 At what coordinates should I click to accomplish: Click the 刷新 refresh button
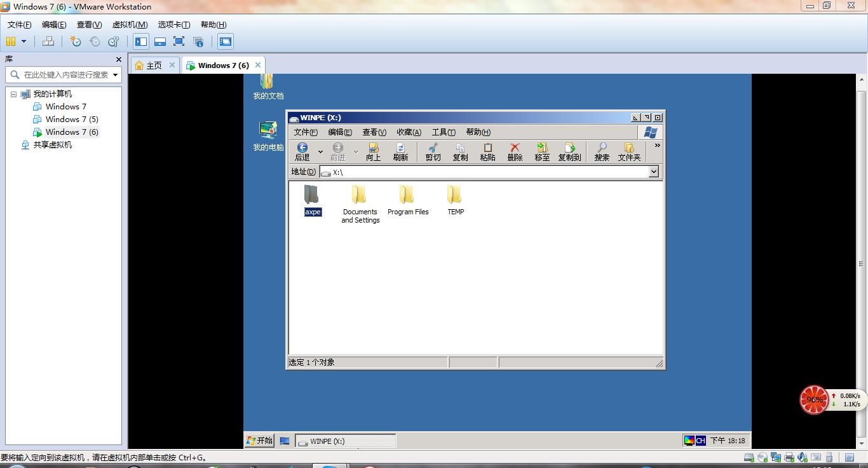click(400, 152)
